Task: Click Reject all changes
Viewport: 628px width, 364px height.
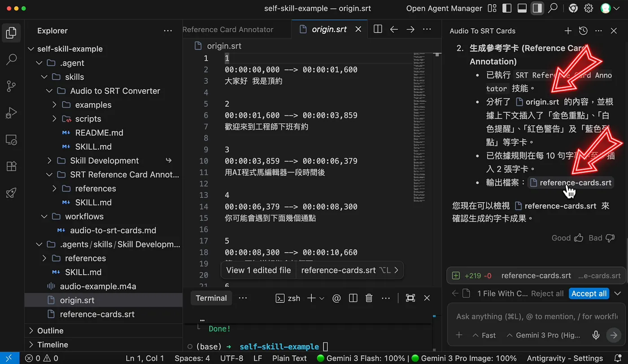Action: coord(547,294)
